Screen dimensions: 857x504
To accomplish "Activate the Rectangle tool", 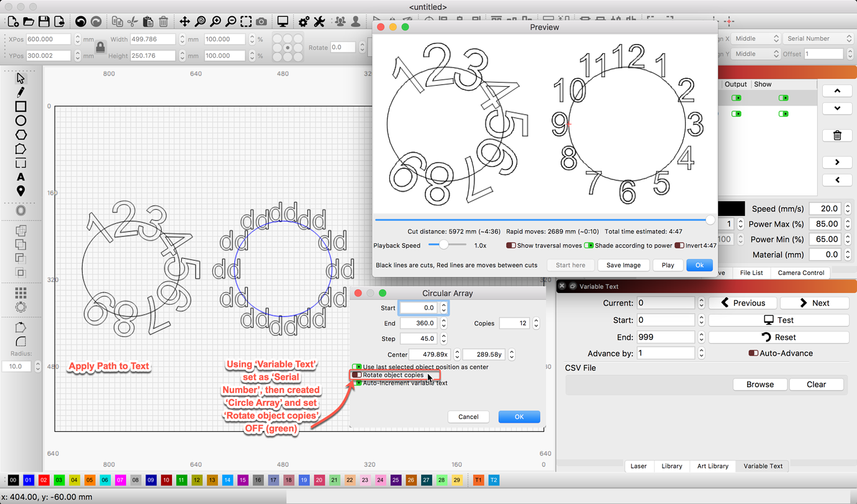I will 20,106.
